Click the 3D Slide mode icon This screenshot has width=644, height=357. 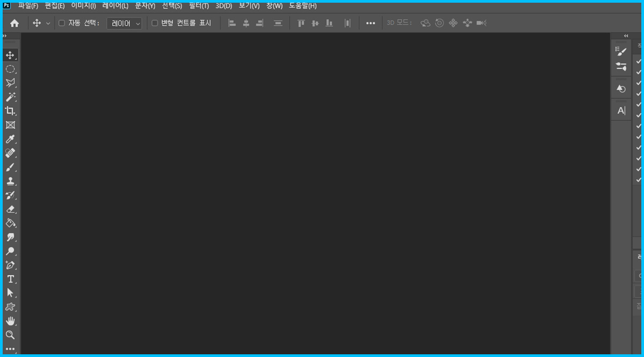(x=467, y=23)
